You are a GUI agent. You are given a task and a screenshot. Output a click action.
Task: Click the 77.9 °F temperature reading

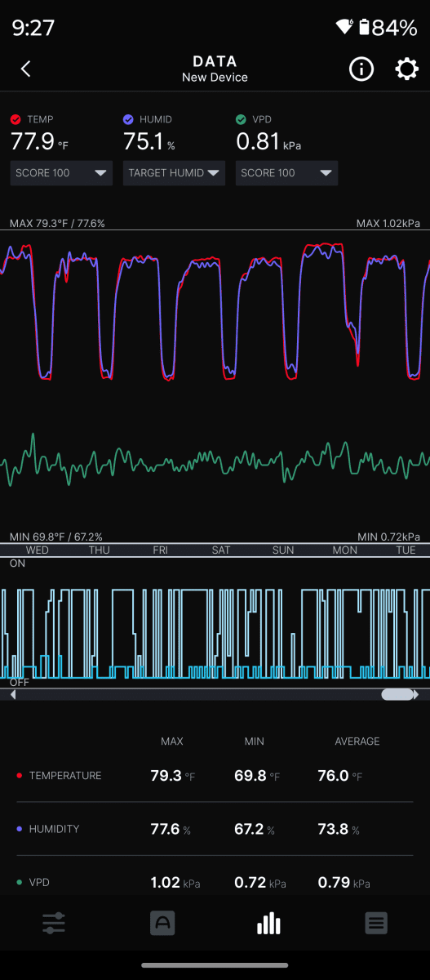[39, 142]
